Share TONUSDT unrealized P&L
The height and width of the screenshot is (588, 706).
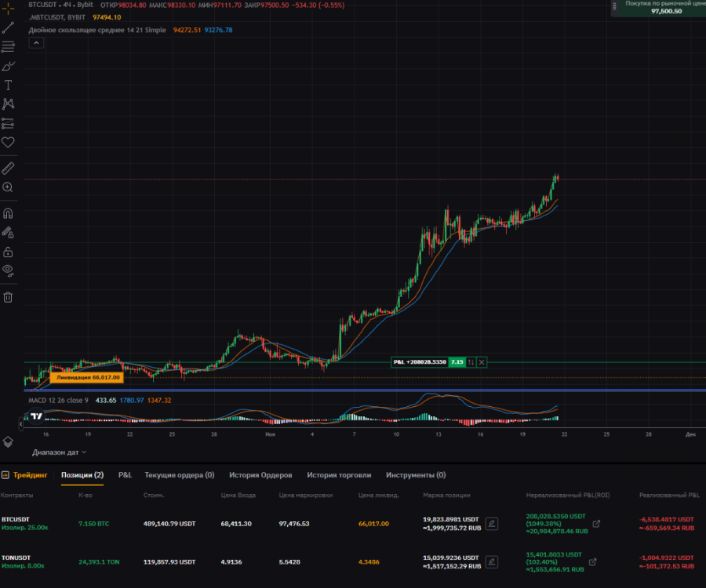point(592,561)
